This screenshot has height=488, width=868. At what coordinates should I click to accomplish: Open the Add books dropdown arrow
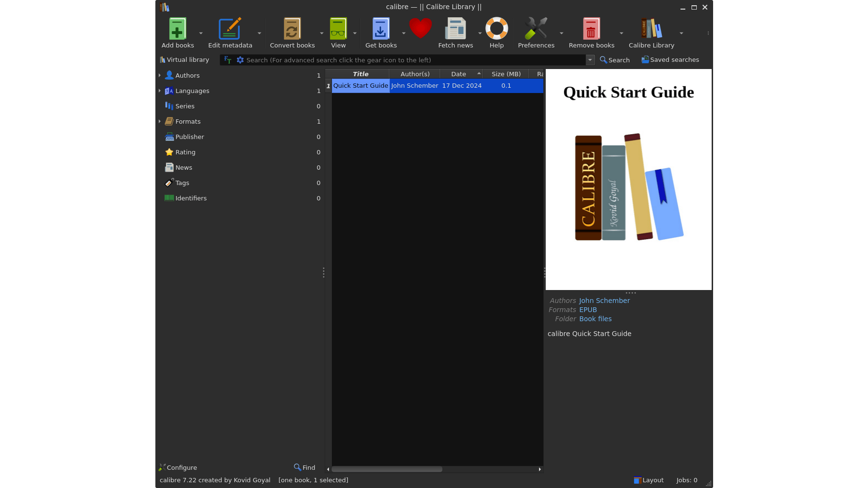pyautogui.click(x=201, y=33)
